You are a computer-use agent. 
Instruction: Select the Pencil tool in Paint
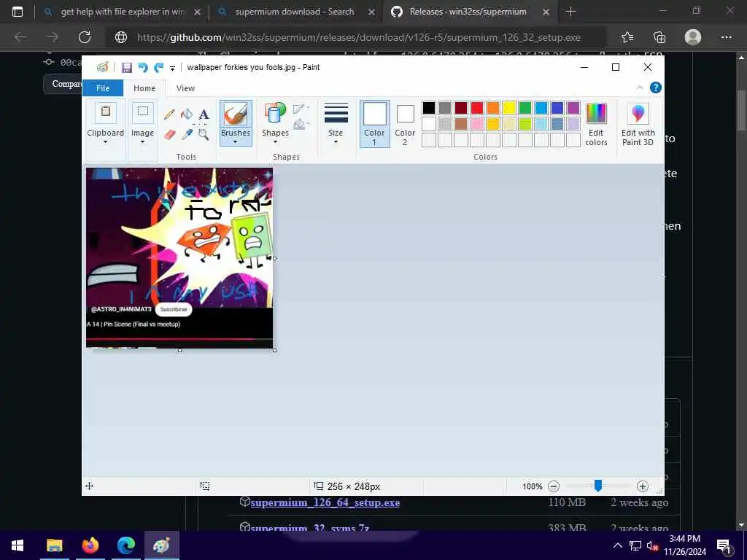click(169, 114)
